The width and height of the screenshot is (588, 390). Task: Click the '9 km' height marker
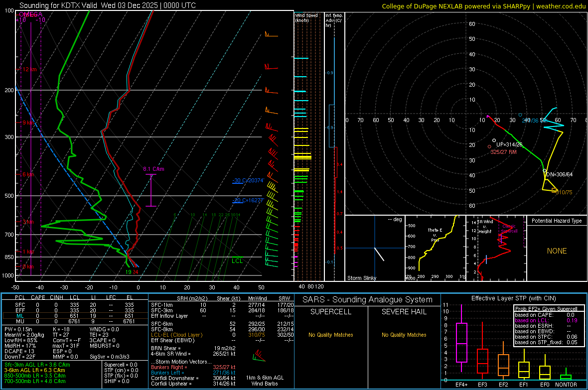click(28, 123)
